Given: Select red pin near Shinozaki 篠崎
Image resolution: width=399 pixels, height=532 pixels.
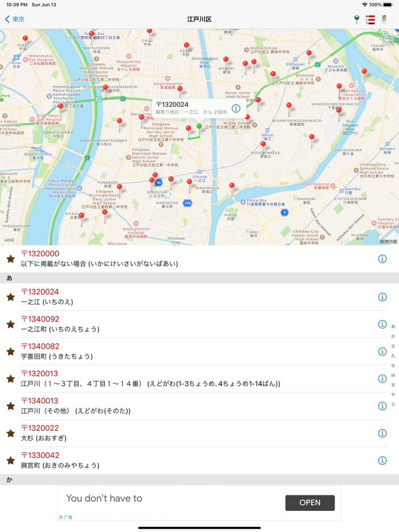Looking at the screenshot, I should click(x=309, y=54).
